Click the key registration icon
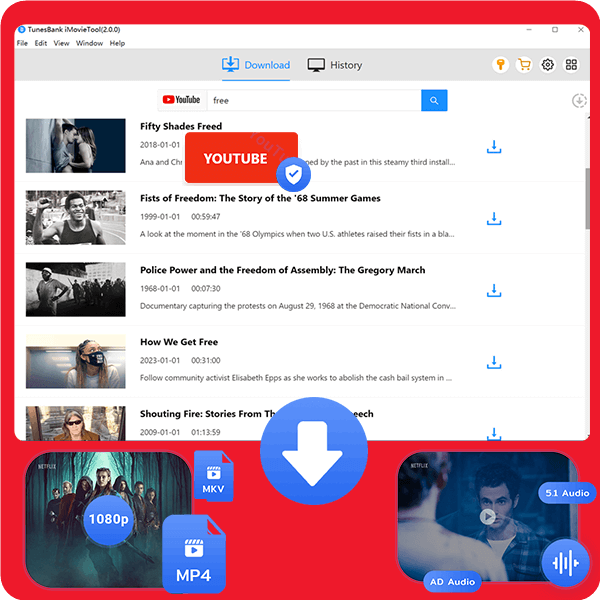The image size is (600, 600). tap(500, 65)
